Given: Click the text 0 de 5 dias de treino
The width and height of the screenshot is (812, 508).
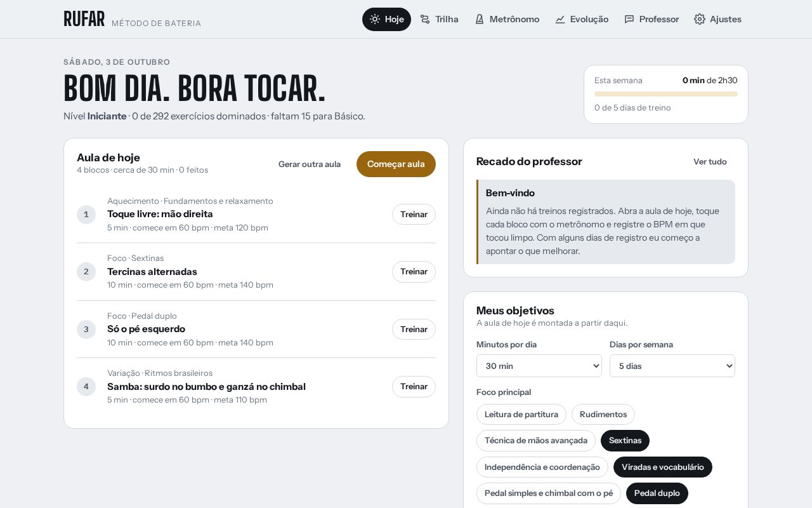Looking at the screenshot, I should [x=632, y=108].
